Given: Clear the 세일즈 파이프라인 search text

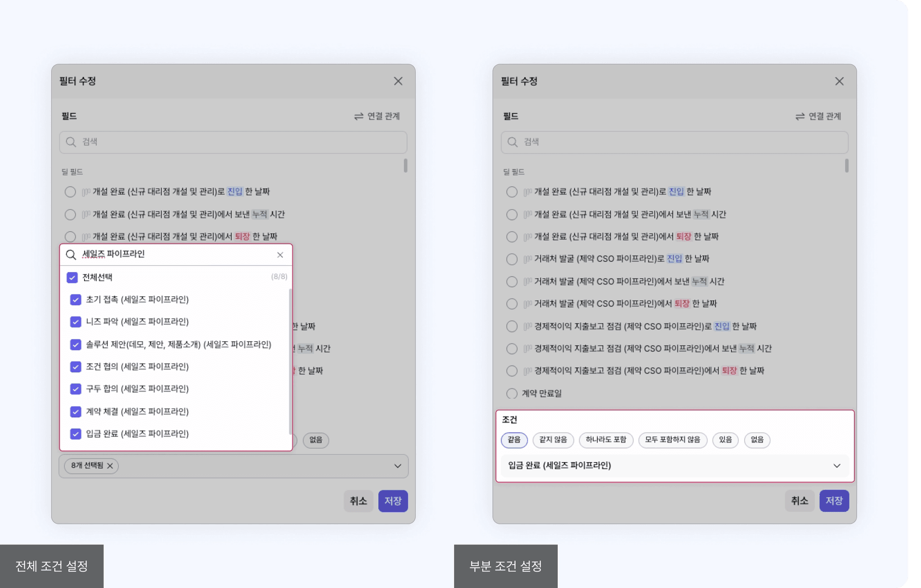Looking at the screenshot, I should [280, 255].
